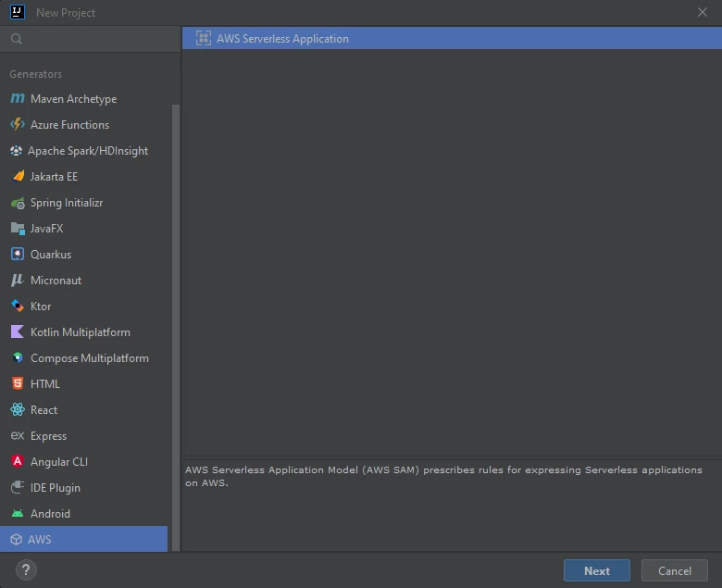The image size is (722, 588).
Task: Select HTML generator
Action: [84, 383]
